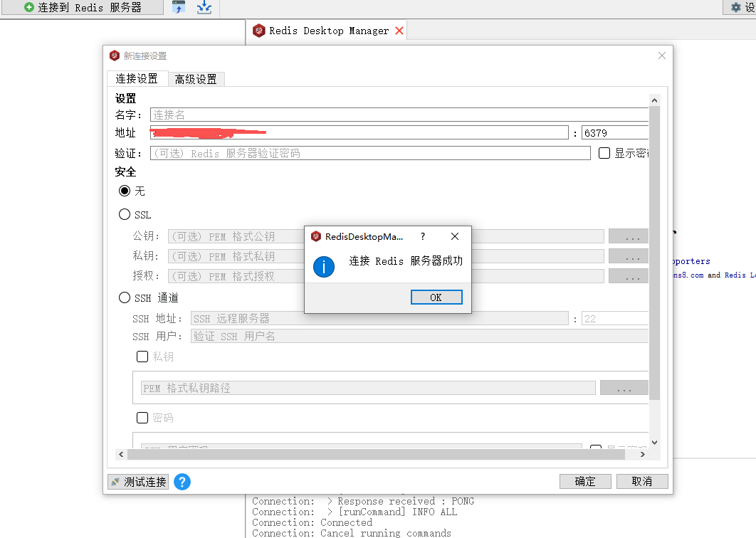Click the link ending in 'ns8.com' in the background window
The width and height of the screenshot is (756, 538).
click(688, 275)
